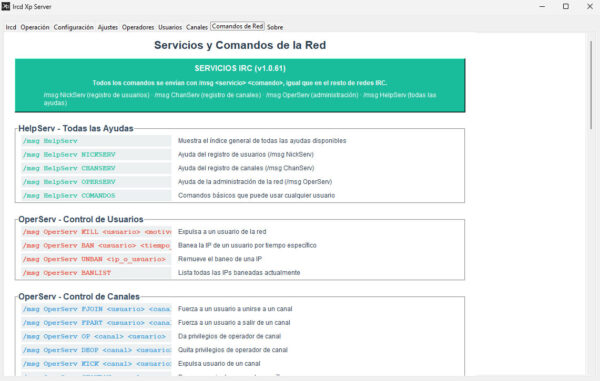Click the OperServ FPART command

point(96,323)
